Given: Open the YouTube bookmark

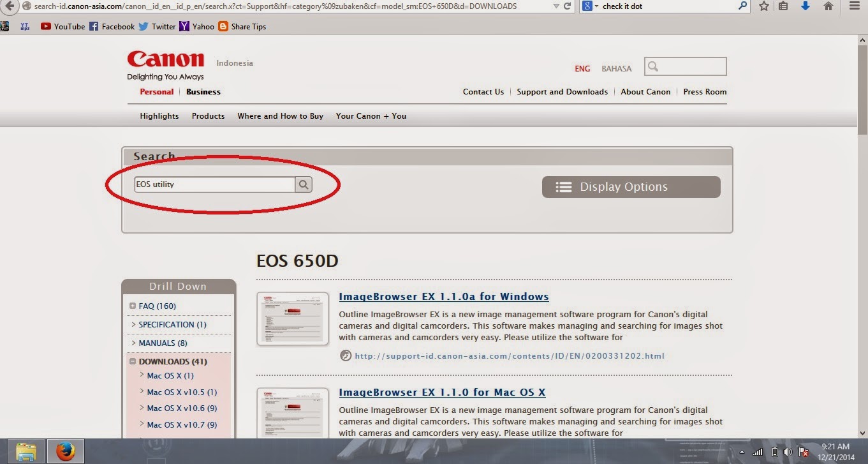Looking at the screenshot, I should tap(63, 27).
